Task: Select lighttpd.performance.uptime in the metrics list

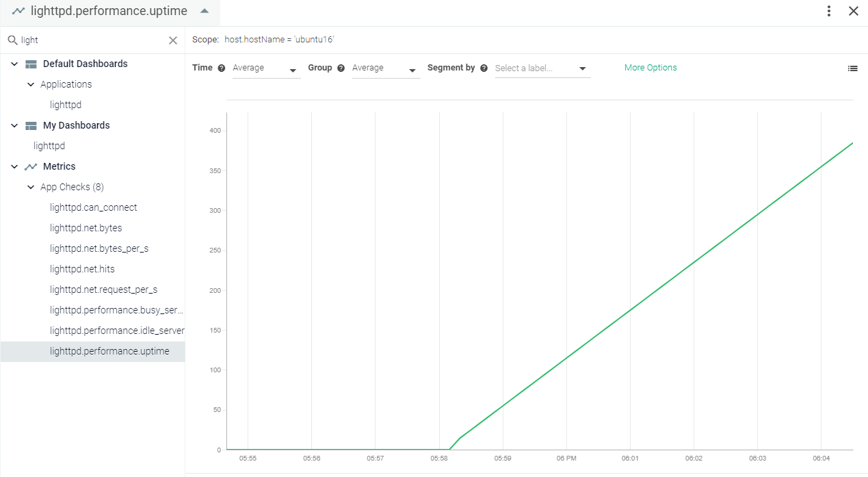Action: (x=93, y=351)
